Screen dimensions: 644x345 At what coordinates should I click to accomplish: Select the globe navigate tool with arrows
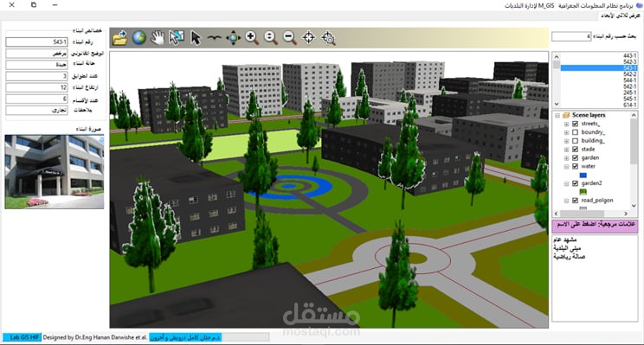tap(233, 38)
